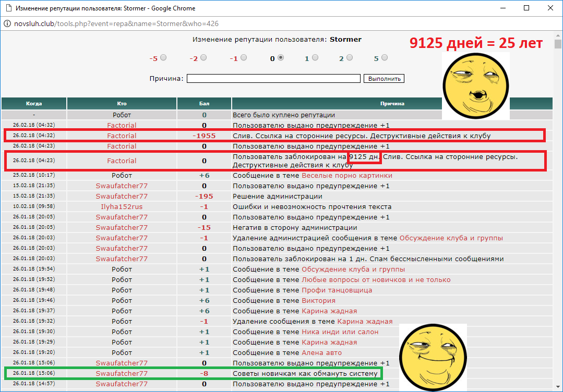The image size is (563, 392).
Task: Open the Виктория topic link
Action: tap(318, 301)
